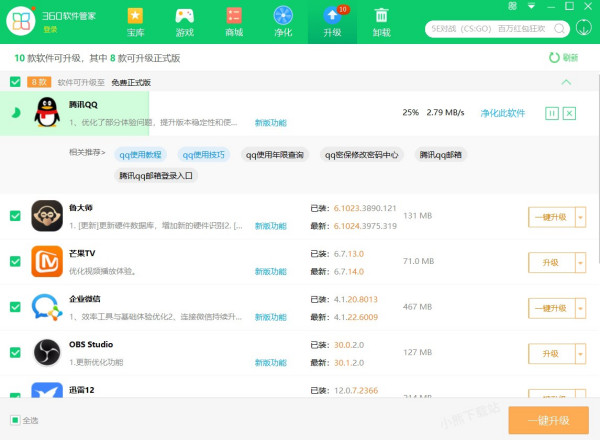Expand the OBS Studio upgrade dropdown arrow
Viewport: 600px width, 440px height.
point(580,354)
